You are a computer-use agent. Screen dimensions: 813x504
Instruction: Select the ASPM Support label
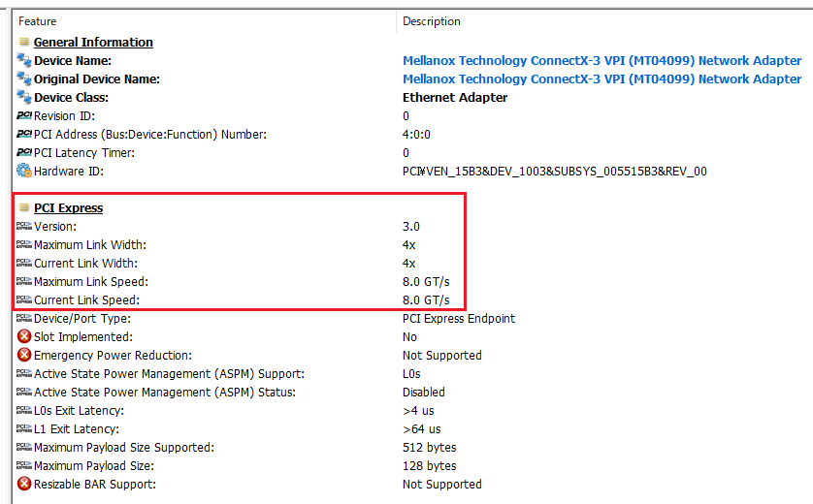coord(169,373)
